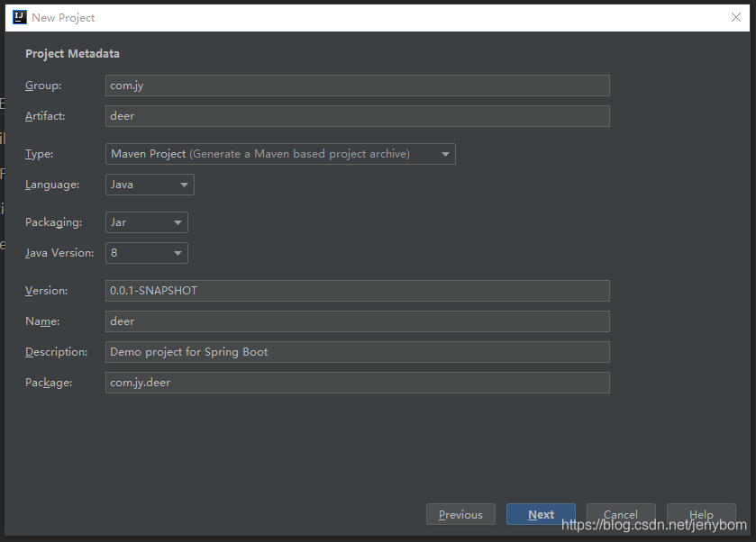Focus the Package field com.jy.deer
Viewport: 756px width, 542px height.
pos(357,383)
